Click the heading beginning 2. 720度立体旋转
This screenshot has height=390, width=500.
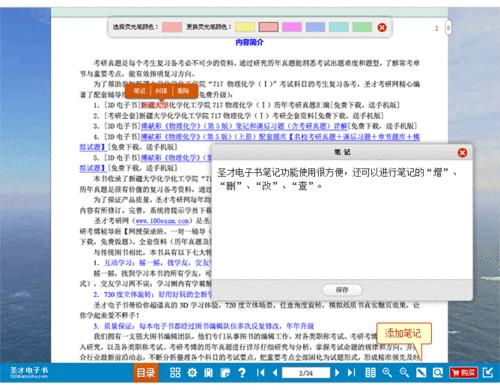[153, 294]
